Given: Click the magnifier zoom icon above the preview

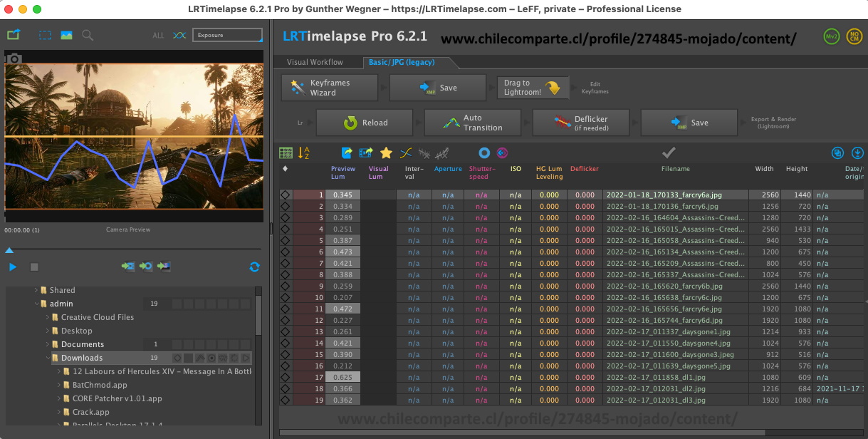Looking at the screenshot, I should (x=88, y=35).
